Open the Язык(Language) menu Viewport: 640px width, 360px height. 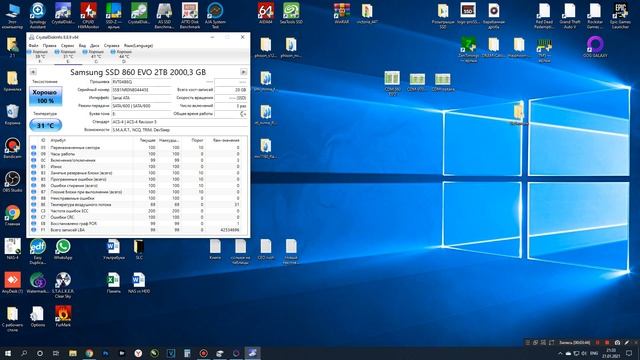pos(138,46)
